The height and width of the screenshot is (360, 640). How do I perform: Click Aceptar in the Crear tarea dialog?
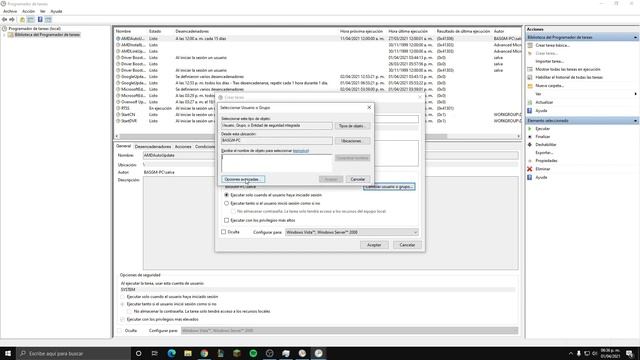pyautogui.click(x=374, y=245)
